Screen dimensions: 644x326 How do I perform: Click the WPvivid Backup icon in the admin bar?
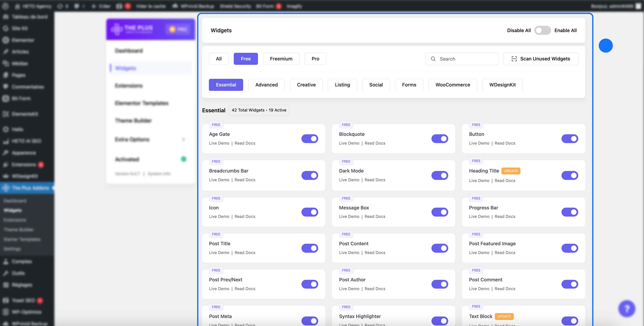(x=175, y=6)
